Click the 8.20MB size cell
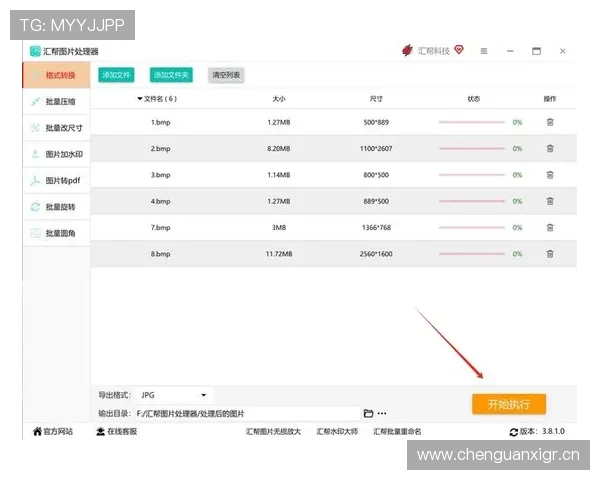 [279, 149]
